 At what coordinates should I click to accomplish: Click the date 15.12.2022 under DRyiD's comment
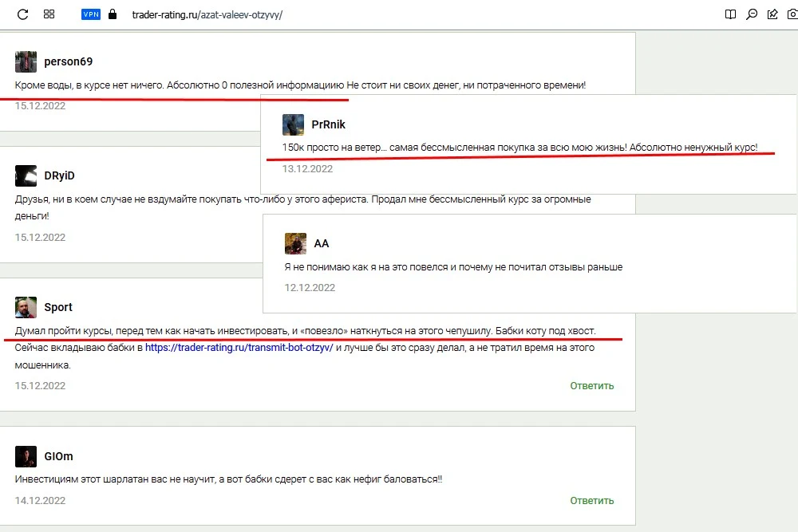point(40,238)
